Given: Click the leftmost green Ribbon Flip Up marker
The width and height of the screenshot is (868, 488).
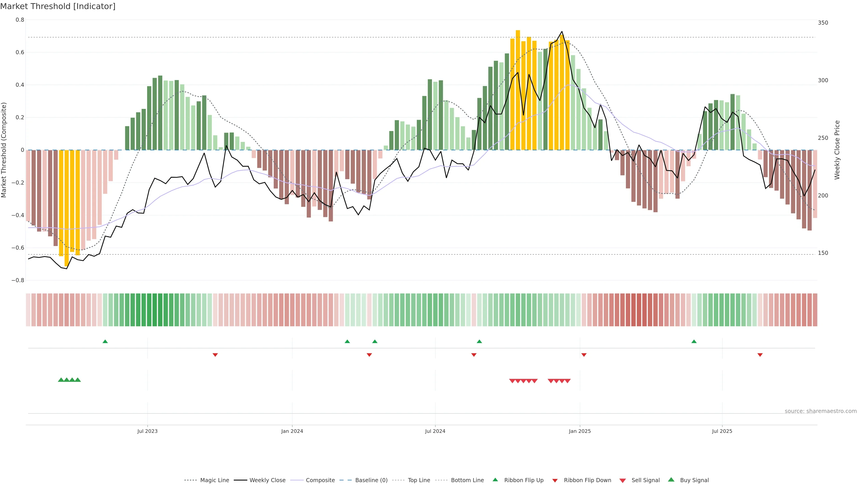Looking at the screenshot, I should (105, 342).
